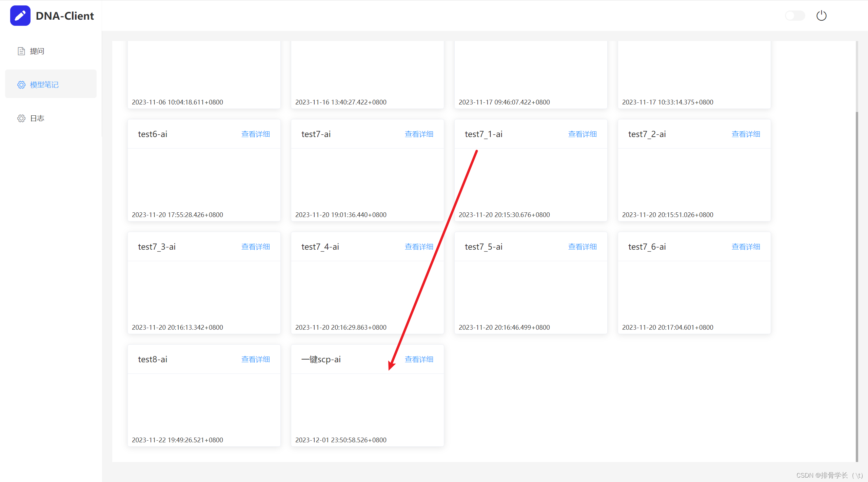
Task: Click timestamp 2023-11-17 09:46:07.422+0800
Action: tap(504, 102)
